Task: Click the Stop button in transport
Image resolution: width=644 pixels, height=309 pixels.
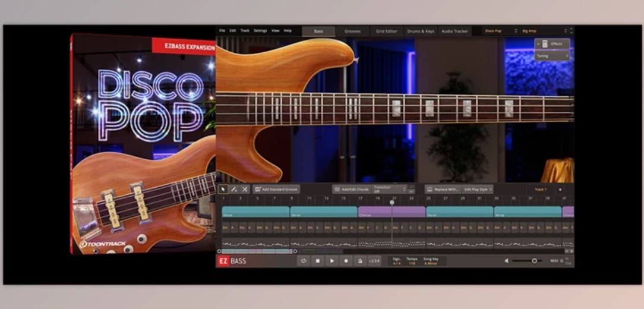Action: [317, 261]
